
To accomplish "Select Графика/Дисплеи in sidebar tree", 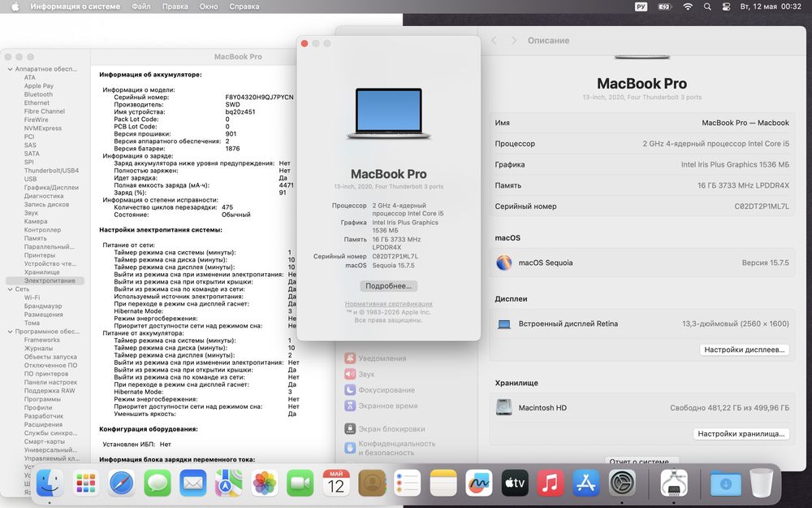I will 51,188.
